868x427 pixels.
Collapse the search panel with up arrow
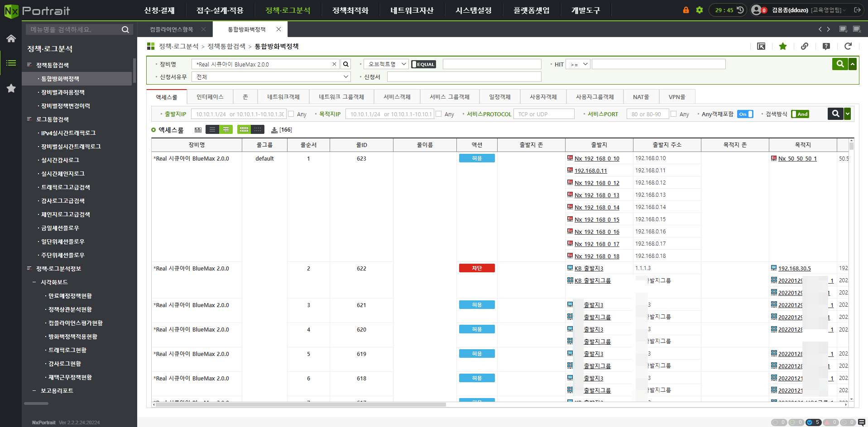[853, 64]
